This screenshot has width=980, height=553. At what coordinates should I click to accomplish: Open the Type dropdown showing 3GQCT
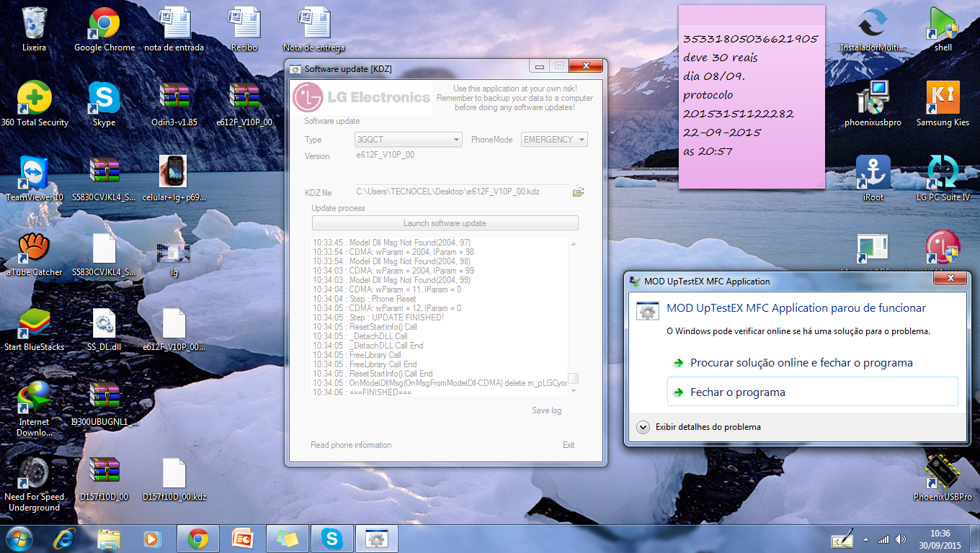(409, 140)
